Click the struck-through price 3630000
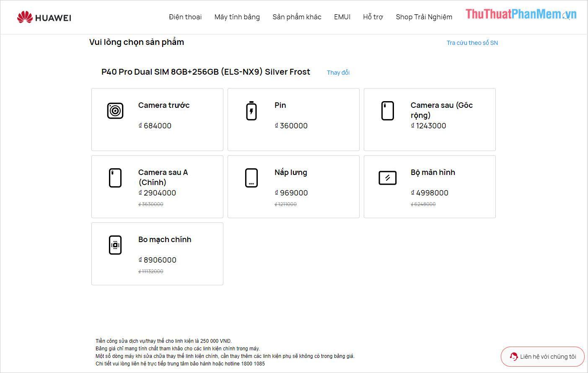This screenshot has height=373, width=588. [x=151, y=204]
